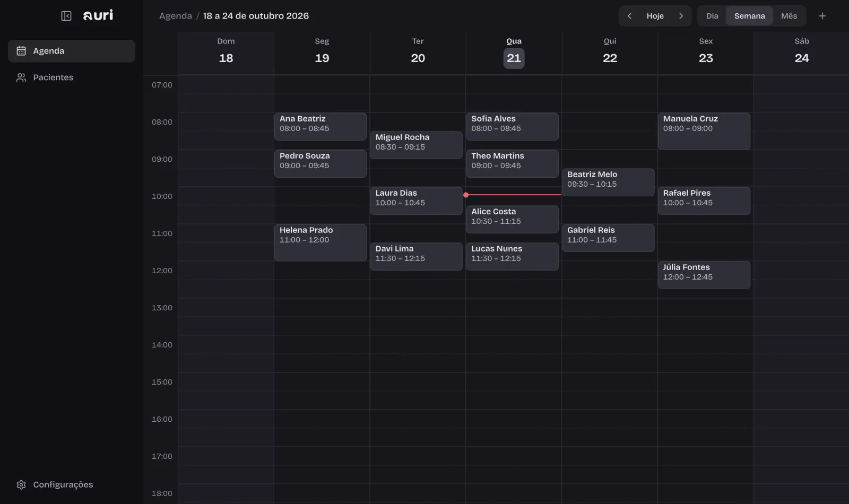
Task: Click the auri logo
Action: [98, 15]
